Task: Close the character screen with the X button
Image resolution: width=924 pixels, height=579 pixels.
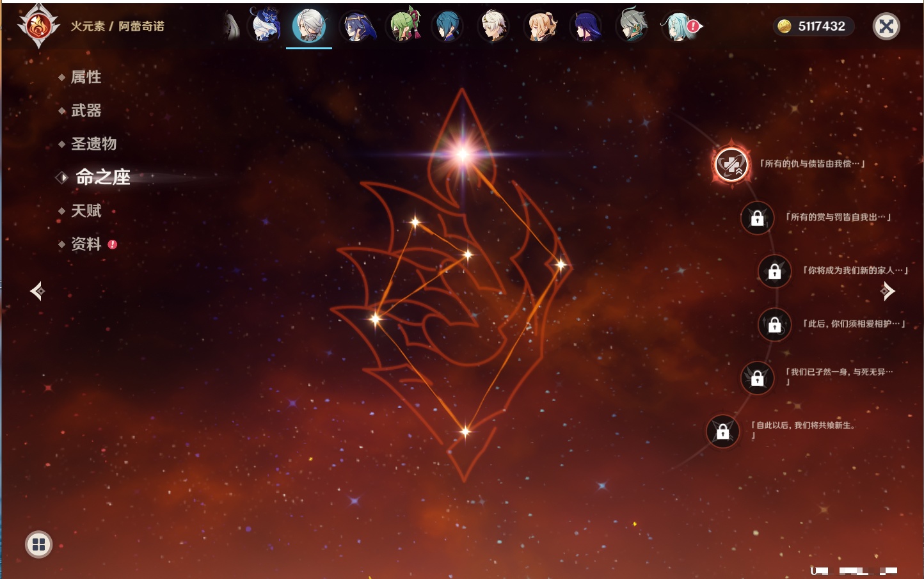Action: [x=886, y=26]
